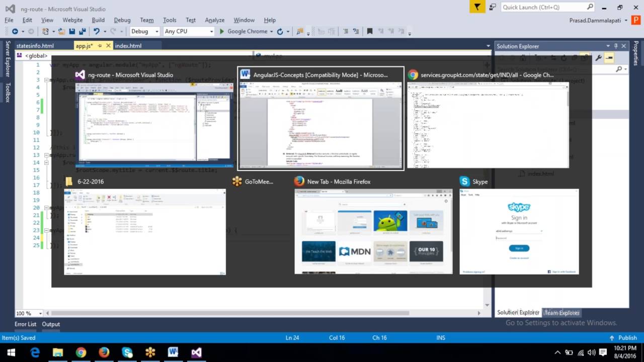Click the Publish button in status bar

pyautogui.click(x=623, y=338)
